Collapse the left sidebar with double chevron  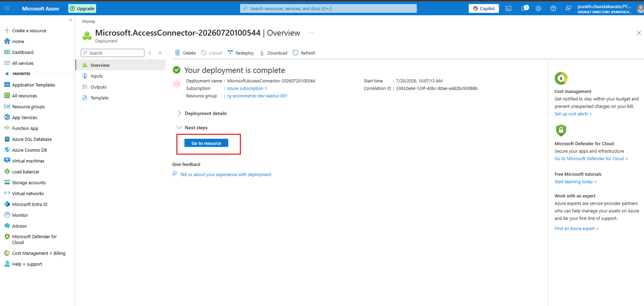[70, 20]
